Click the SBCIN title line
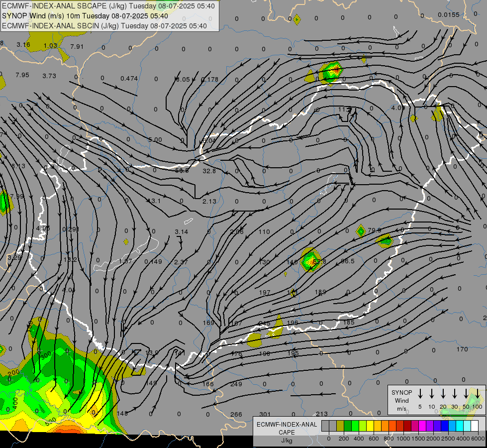The height and width of the screenshot is (448, 487). pos(104,26)
